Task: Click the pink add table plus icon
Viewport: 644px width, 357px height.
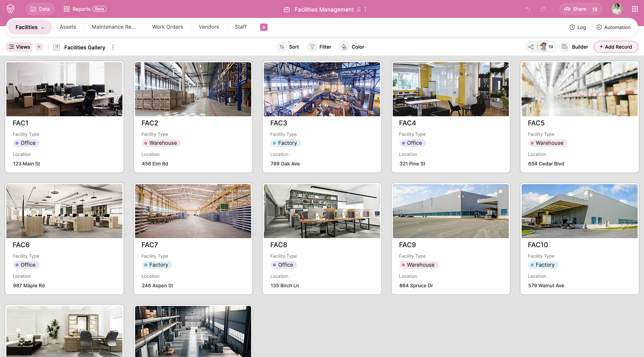Action: (263, 27)
